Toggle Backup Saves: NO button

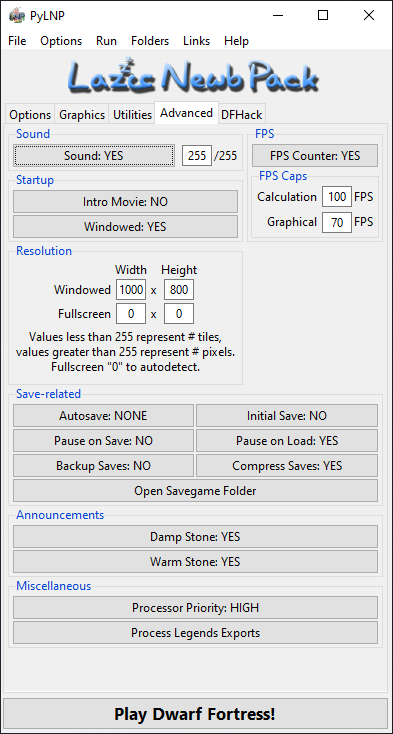(103, 466)
